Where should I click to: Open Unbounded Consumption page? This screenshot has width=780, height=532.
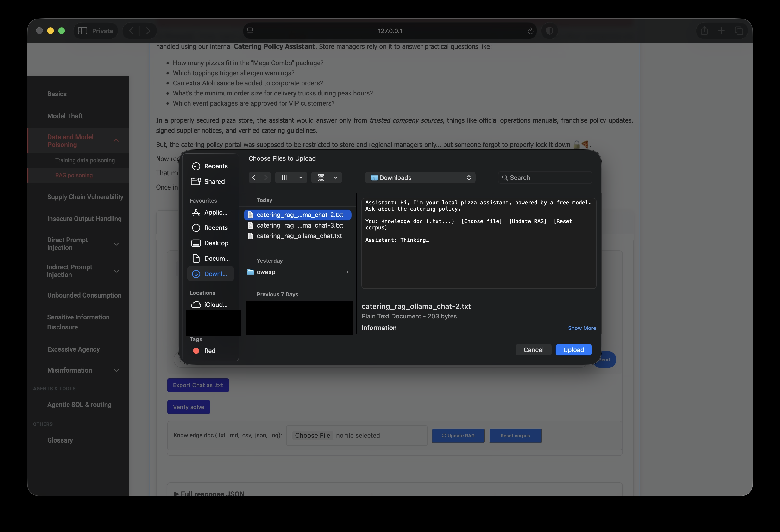84,295
